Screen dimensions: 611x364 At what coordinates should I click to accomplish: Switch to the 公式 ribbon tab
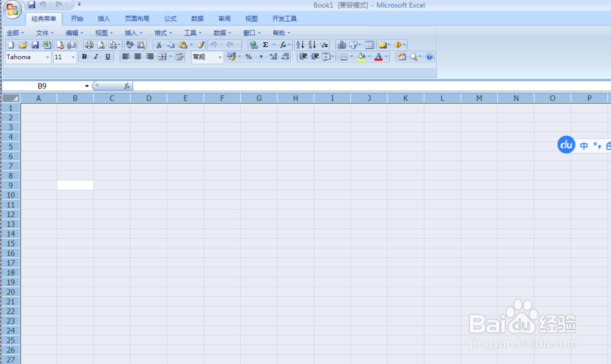pos(170,19)
